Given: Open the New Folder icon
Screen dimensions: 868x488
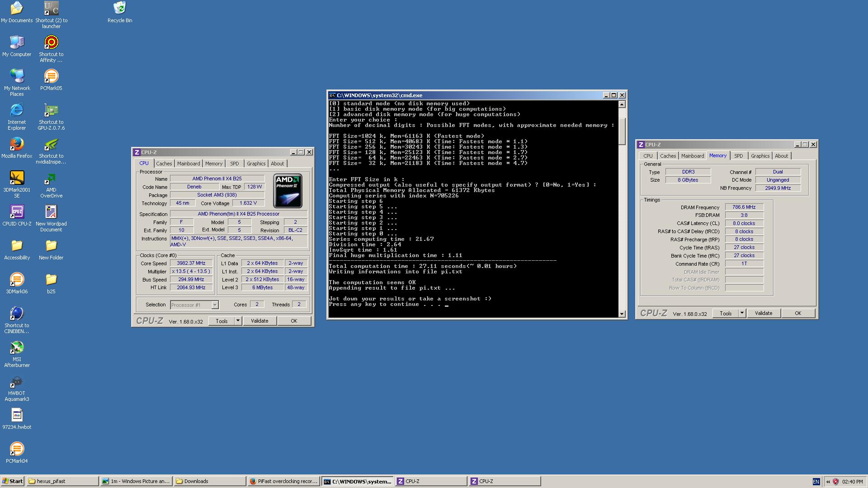Looking at the screenshot, I should point(51,249).
